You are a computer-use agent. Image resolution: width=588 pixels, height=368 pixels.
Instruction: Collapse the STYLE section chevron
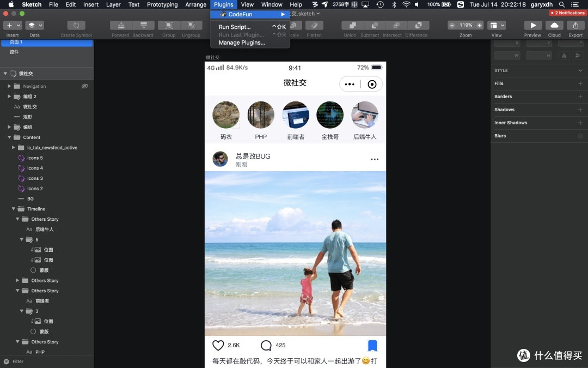pyautogui.click(x=580, y=70)
